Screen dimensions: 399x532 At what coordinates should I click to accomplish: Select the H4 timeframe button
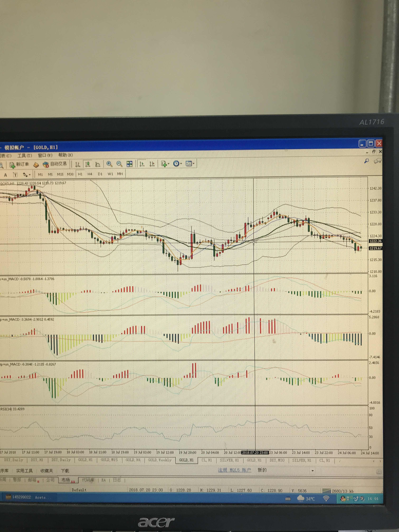pyautogui.click(x=90, y=174)
